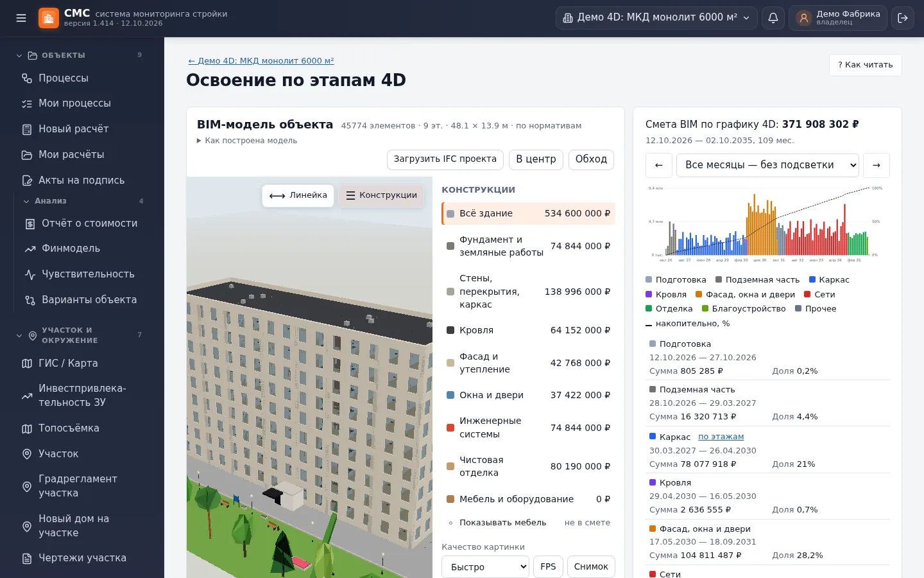924x578 pixels.
Task: Toggle Подготовка series in chart legend
Action: 676,280
